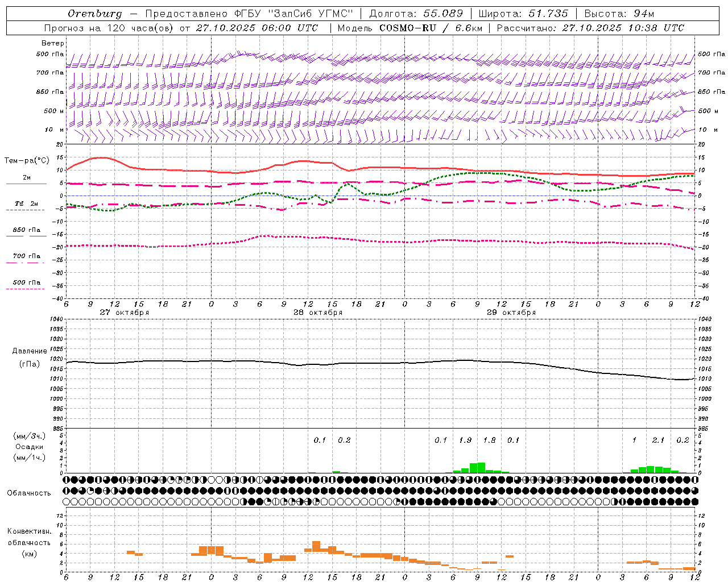
Task: Click the (гПа) unit under Давление
Action: [30, 364]
